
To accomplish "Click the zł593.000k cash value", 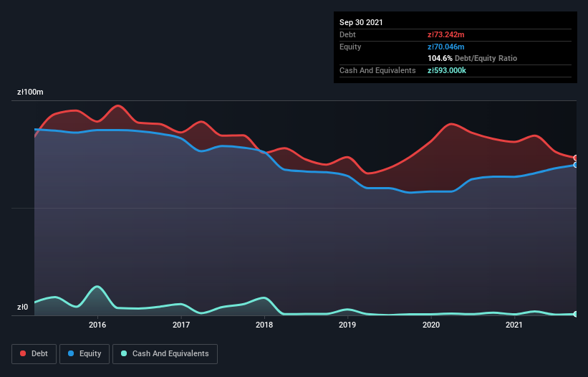I will pos(447,70).
